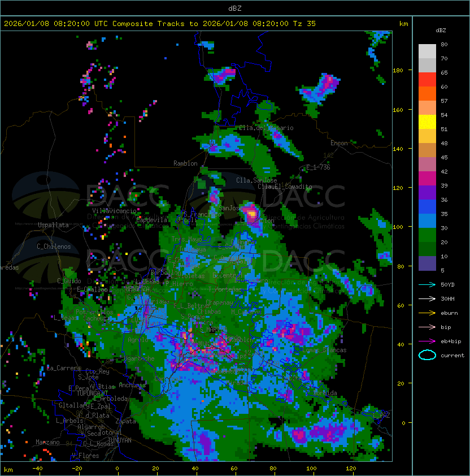Click the magenta eb+bip arrow in legend
The width and height of the screenshot is (470, 476).
point(427,341)
